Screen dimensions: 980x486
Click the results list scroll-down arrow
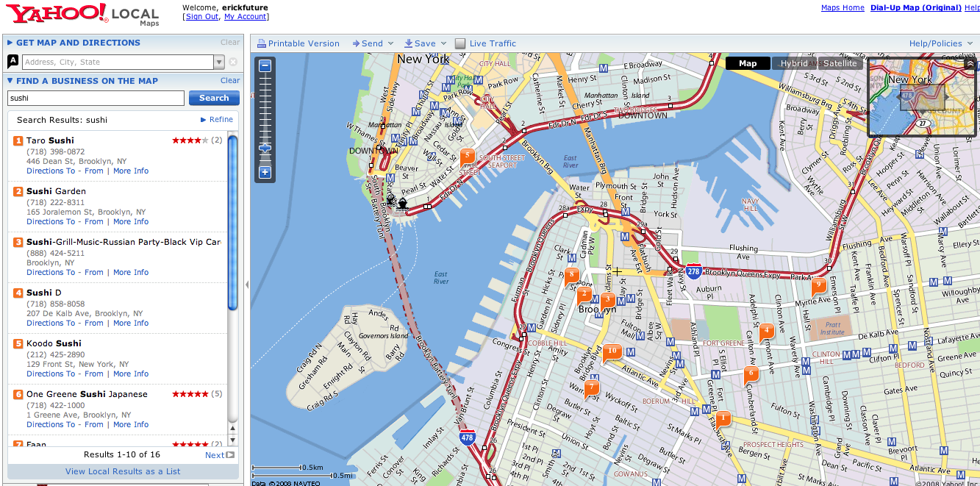click(233, 440)
